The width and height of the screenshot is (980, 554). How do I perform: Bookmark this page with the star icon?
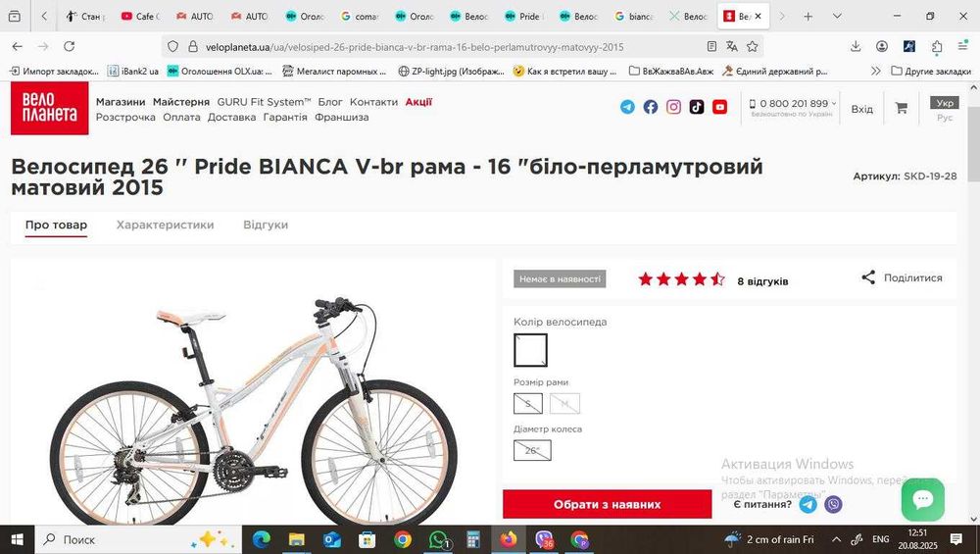tap(753, 46)
